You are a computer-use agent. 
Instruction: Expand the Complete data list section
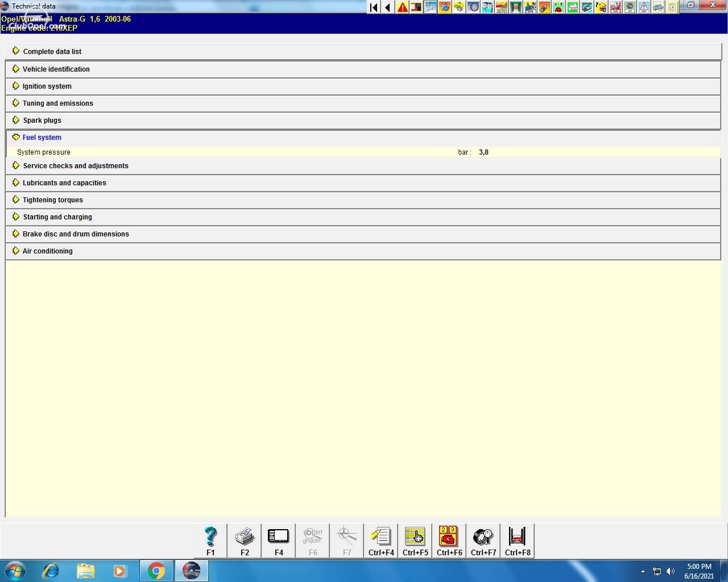pos(363,52)
